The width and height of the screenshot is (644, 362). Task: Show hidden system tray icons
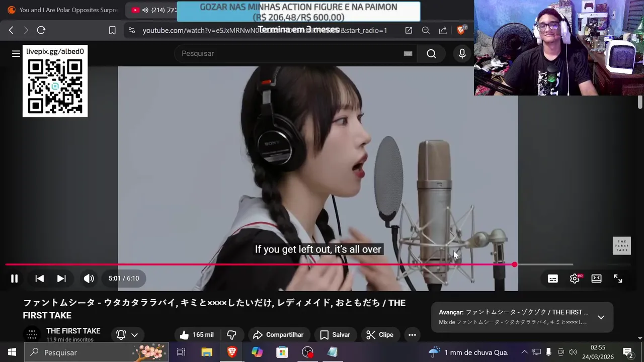coord(524,352)
